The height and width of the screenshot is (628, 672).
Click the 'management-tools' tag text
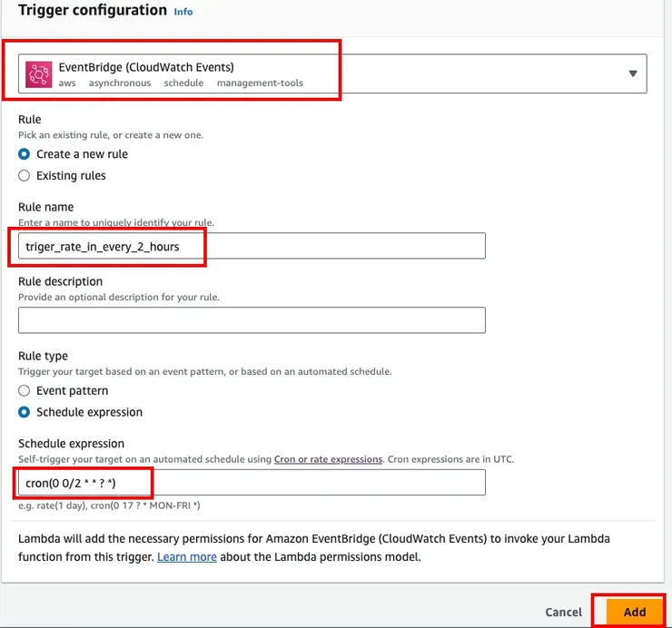(x=260, y=83)
